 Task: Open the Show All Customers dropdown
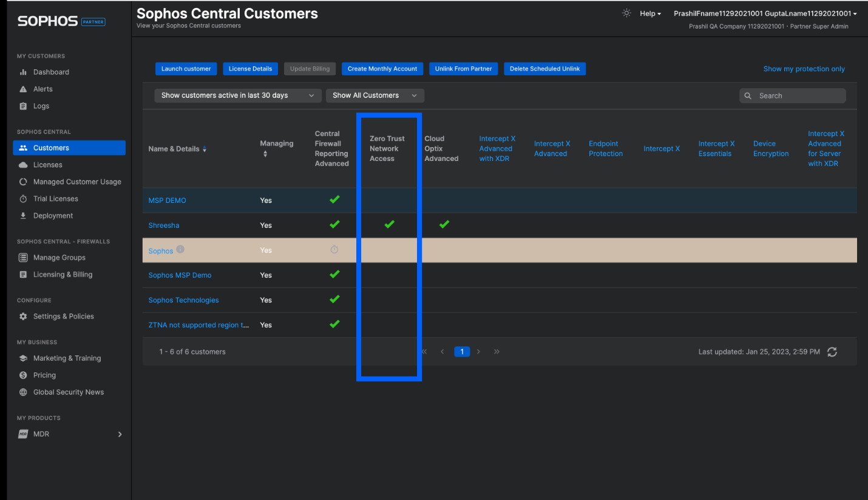point(375,95)
